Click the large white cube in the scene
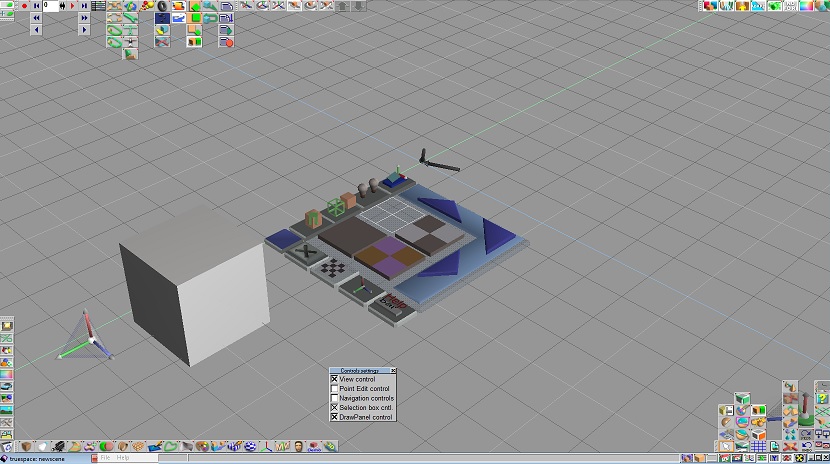 coord(195,286)
